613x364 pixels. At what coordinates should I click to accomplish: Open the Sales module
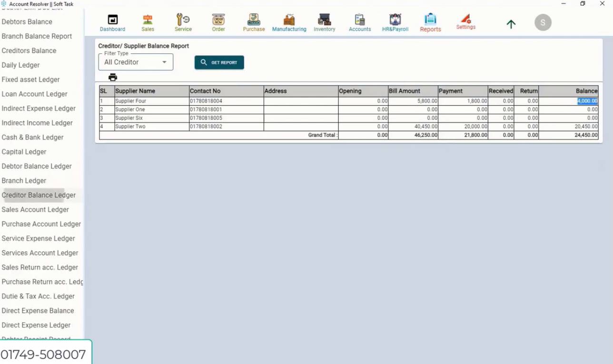pyautogui.click(x=148, y=21)
